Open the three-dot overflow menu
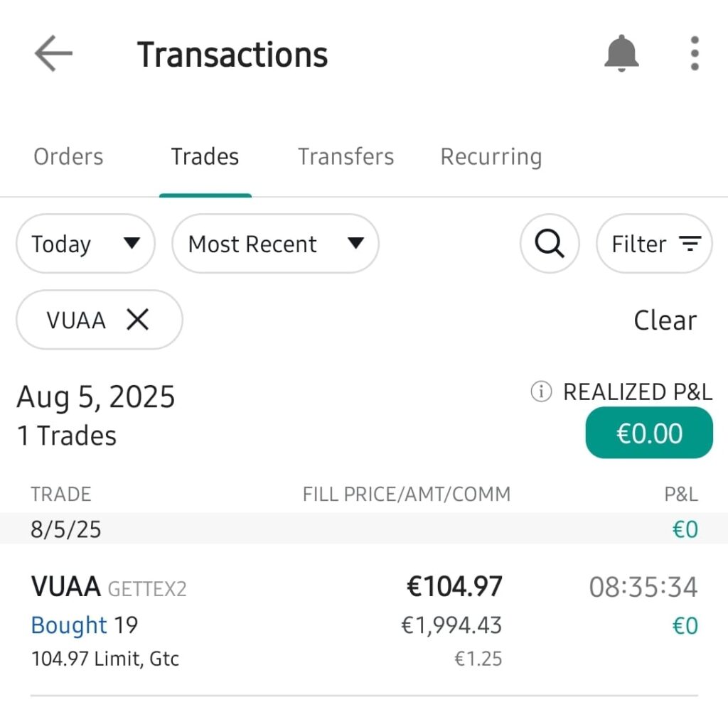Viewport: 728px width, 702px height. (x=695, y=53)
